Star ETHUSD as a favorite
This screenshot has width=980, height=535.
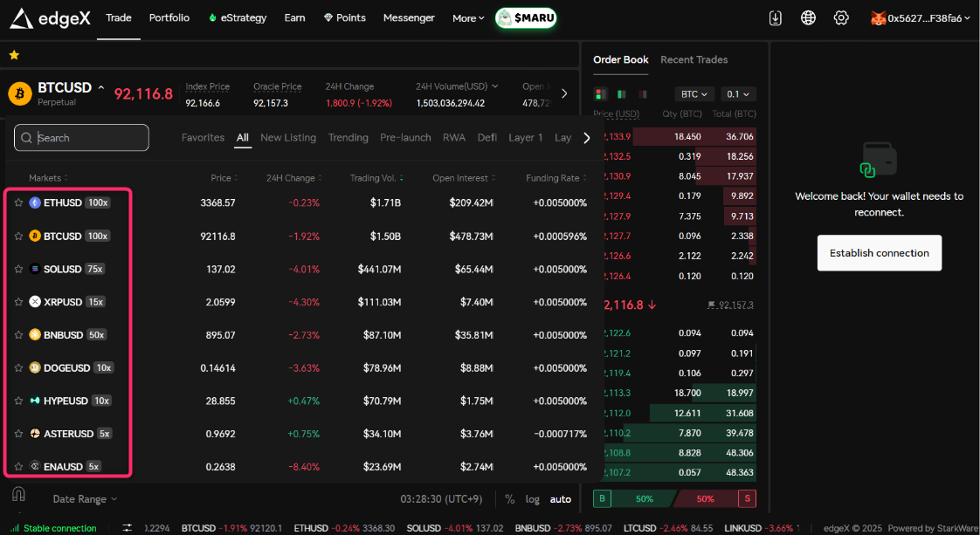click(18, 202)
